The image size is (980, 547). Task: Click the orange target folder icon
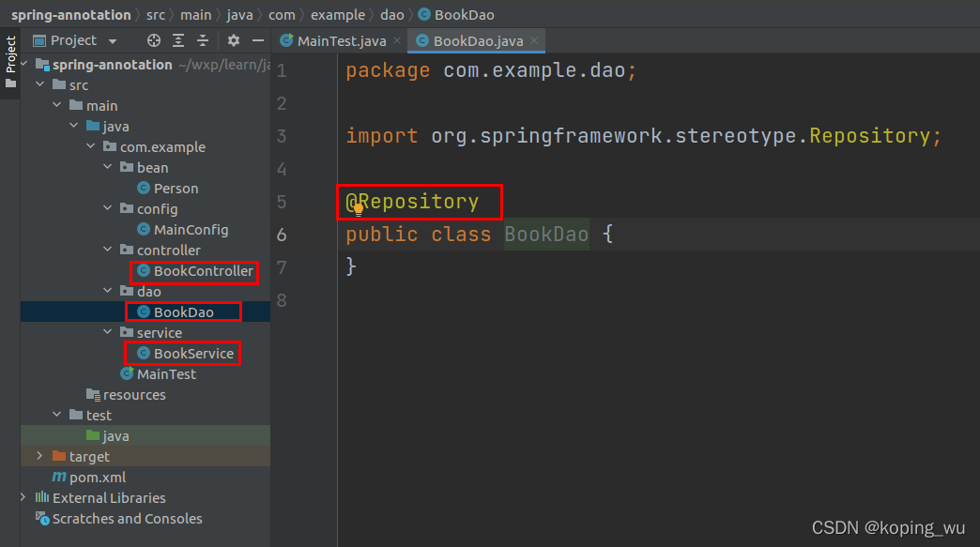[59, 456]
